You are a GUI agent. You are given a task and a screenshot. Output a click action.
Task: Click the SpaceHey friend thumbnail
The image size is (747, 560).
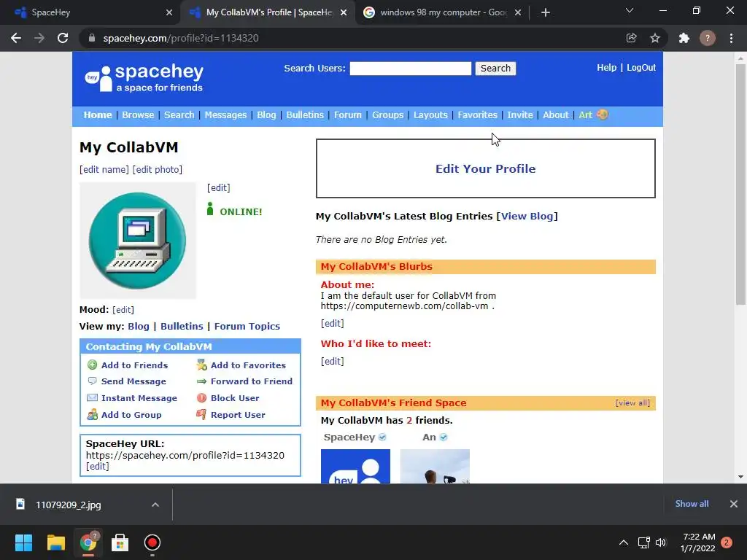point(355,466)
